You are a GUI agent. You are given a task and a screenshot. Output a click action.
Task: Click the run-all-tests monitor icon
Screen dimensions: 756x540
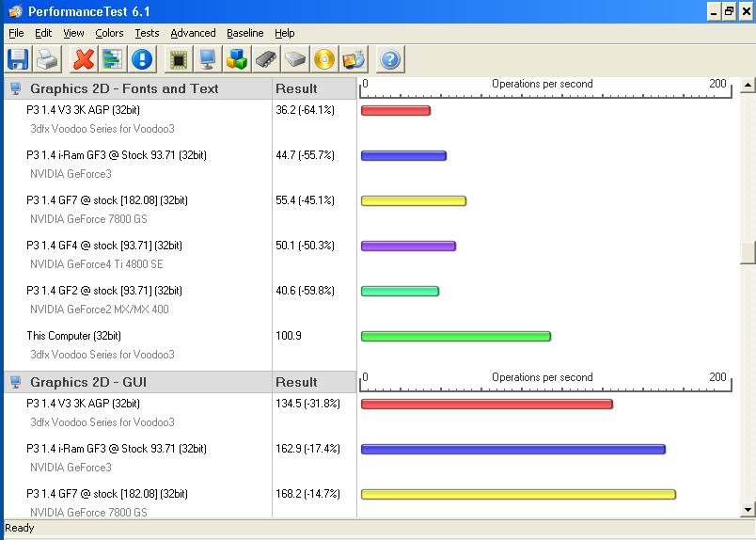pos(354,60)
